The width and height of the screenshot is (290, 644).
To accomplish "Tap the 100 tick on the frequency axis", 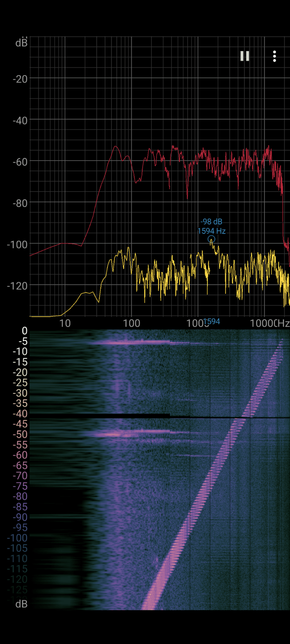I will coord(131,323).
